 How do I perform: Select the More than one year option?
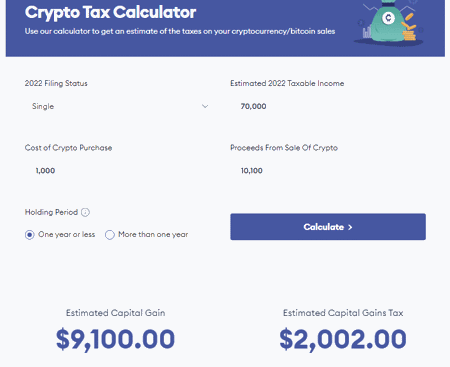pos(110,235)
